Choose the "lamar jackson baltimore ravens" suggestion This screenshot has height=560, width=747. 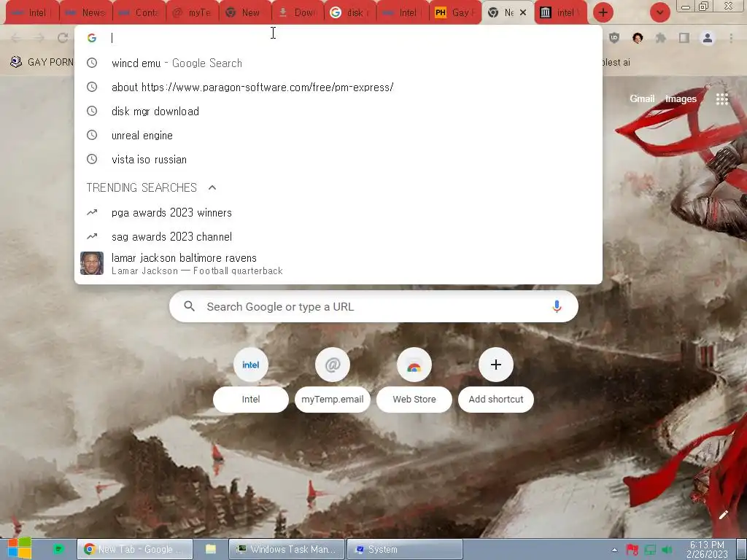(x=338, y=264)
